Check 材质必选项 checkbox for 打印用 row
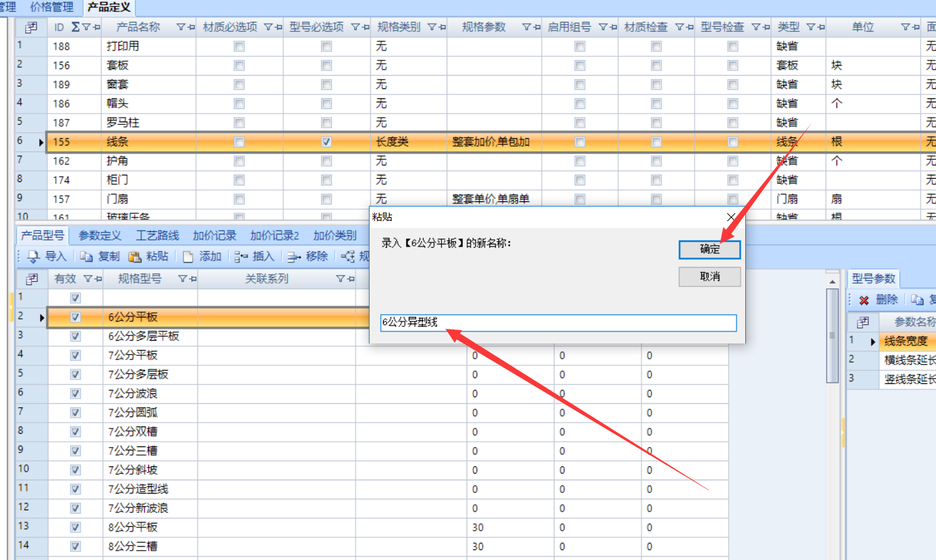This screenshot has width=936, height=560. point(239,47)
